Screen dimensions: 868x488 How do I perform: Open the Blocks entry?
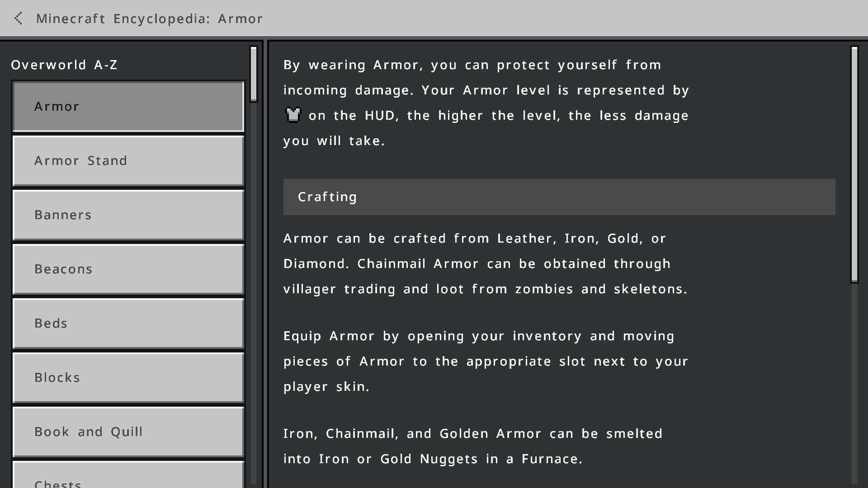point(128,378)
